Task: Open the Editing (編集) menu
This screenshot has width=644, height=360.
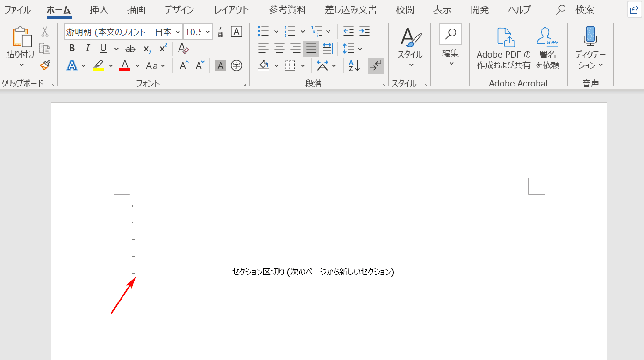Action: pyautogui.click(x=451, y=46)
